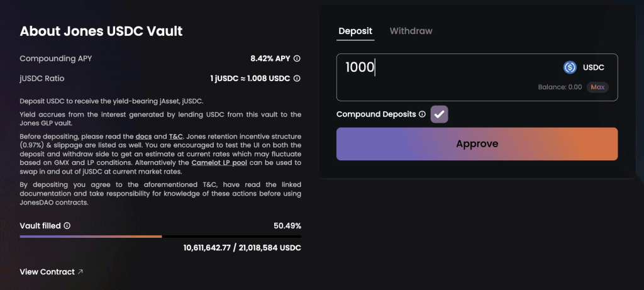
Task: Click the 50.49% vault filled percentage
Action: point(287,226)
